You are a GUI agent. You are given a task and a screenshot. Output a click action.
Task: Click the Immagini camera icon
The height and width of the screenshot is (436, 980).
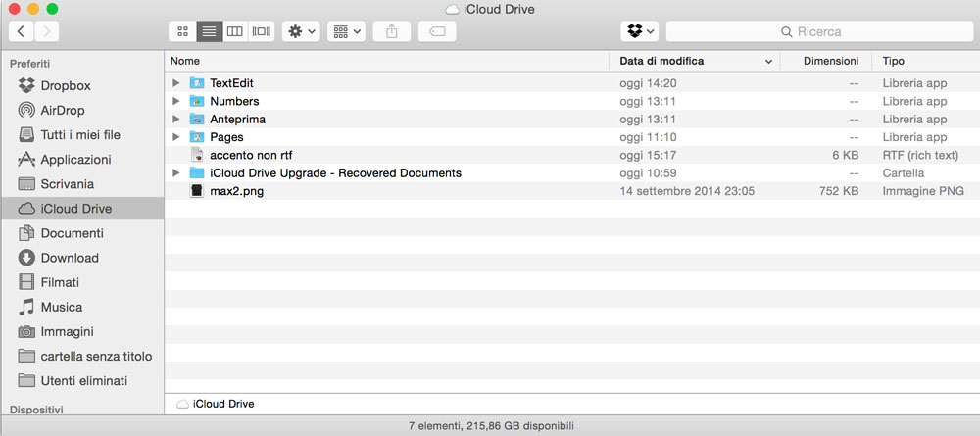pos(26,332)
